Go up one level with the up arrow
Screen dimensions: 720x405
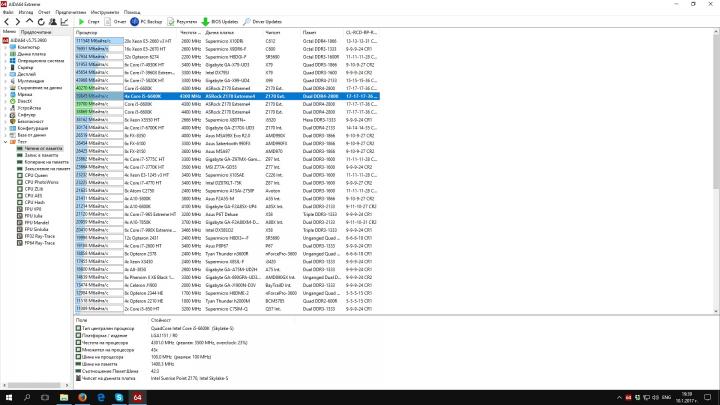[x=29, y=22]
